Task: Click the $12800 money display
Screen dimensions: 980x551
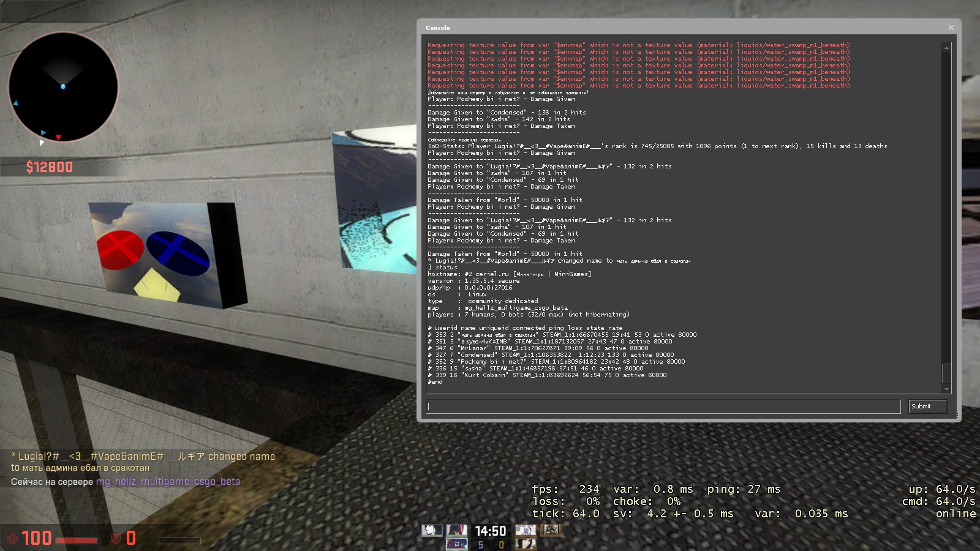Action: (x=50, y=167)
